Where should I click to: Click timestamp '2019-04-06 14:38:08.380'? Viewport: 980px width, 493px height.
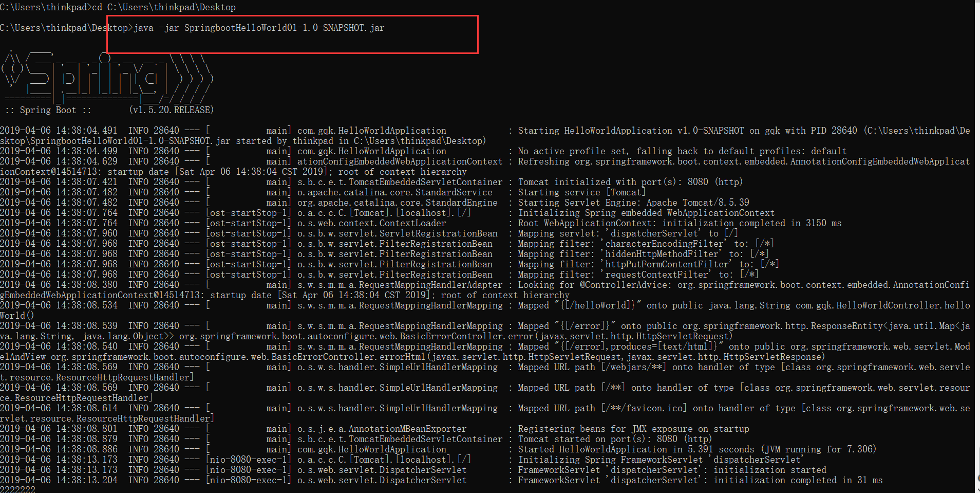(x=59, y=285)
